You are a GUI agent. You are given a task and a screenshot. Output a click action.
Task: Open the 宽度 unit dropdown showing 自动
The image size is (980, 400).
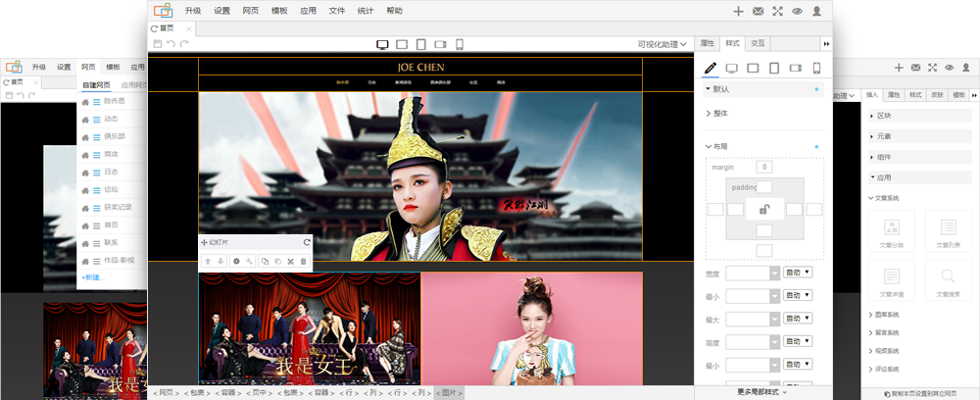[x=799, y=274]
